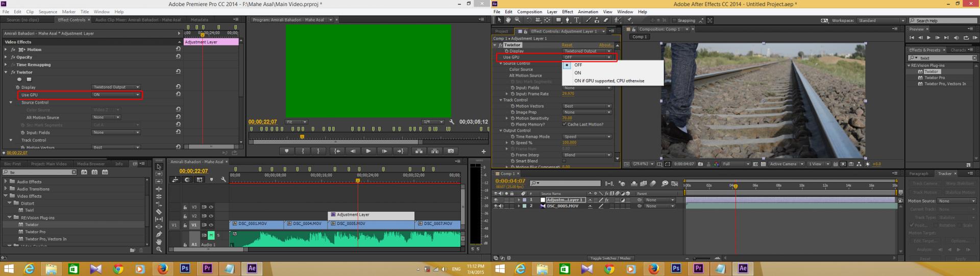Open Program monitor 1/4 resolution dropdown

click(x=433, y=122)
